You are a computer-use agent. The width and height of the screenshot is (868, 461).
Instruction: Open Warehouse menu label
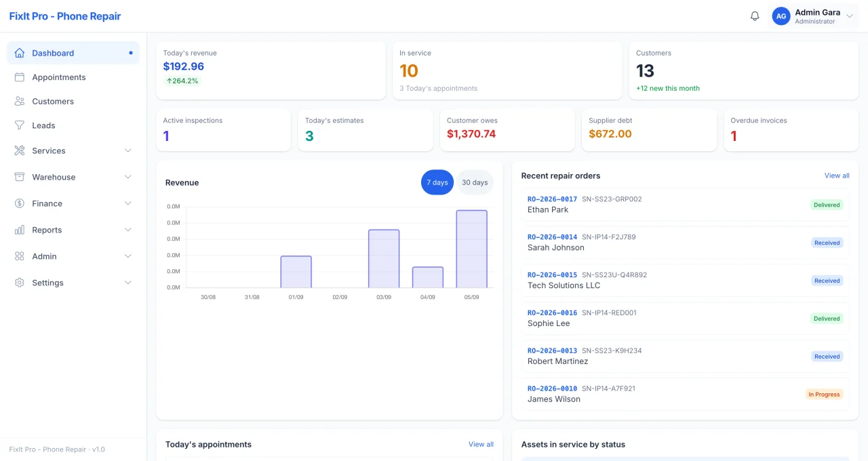point(54,177)
